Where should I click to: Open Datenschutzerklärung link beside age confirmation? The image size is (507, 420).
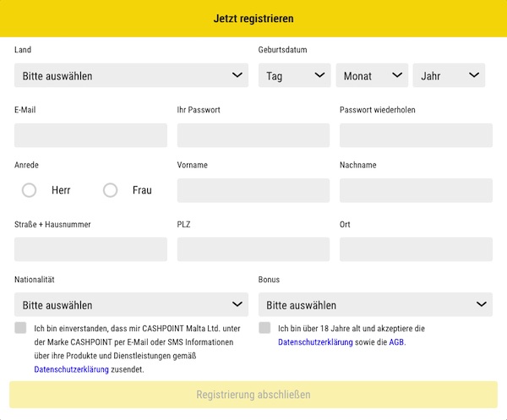[315, 342]
